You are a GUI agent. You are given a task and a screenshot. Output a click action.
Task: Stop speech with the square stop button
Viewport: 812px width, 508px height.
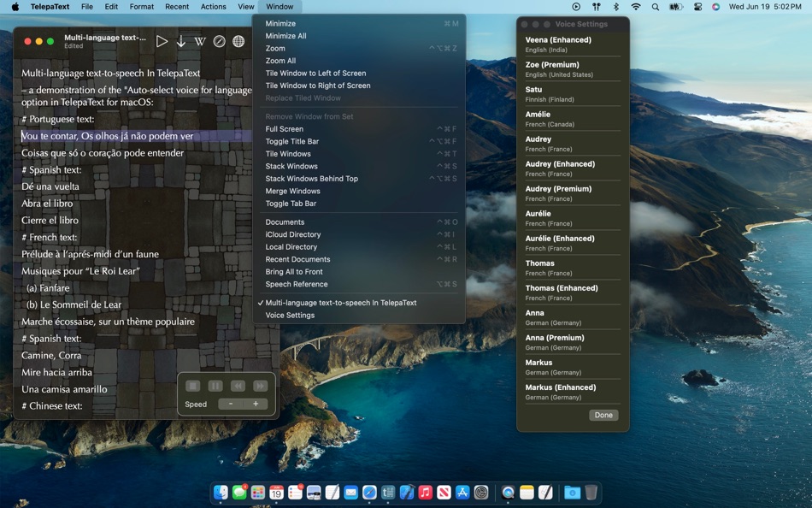click(193, 386)
